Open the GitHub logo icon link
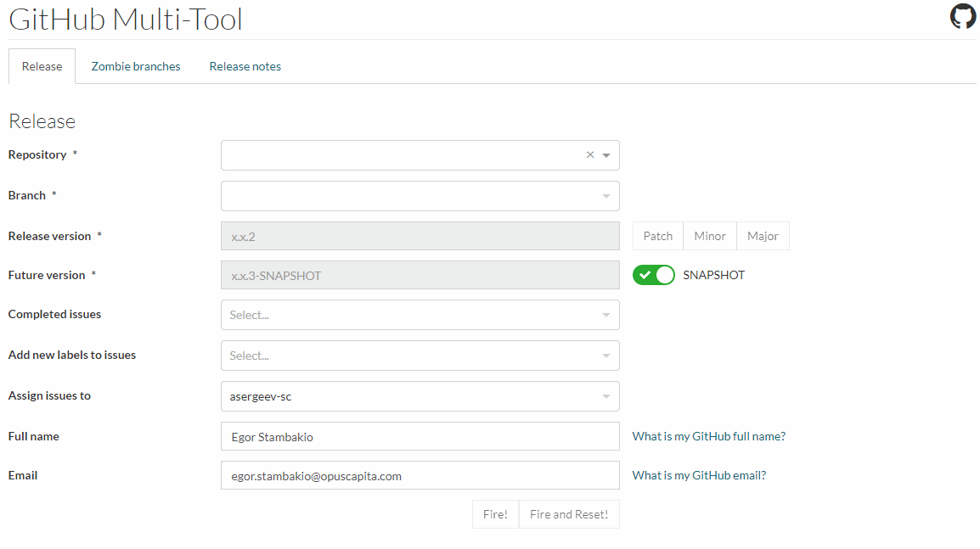This screenshot has height=549, width=980. pos(962,17)
